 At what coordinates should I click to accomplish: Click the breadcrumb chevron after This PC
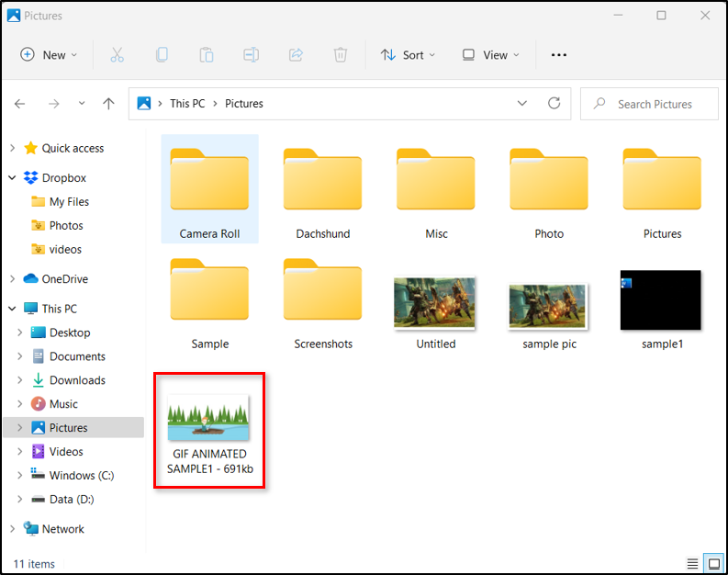(x=215, y=104)
